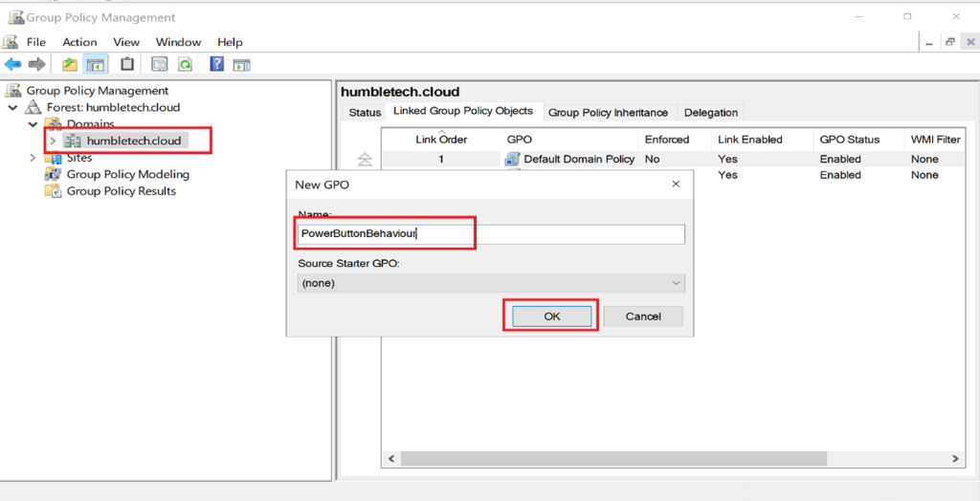The width and height of the screenshot is (980, 501).
Task: Click the Forward arrow toolbar icon
Action: click(36, 65)
